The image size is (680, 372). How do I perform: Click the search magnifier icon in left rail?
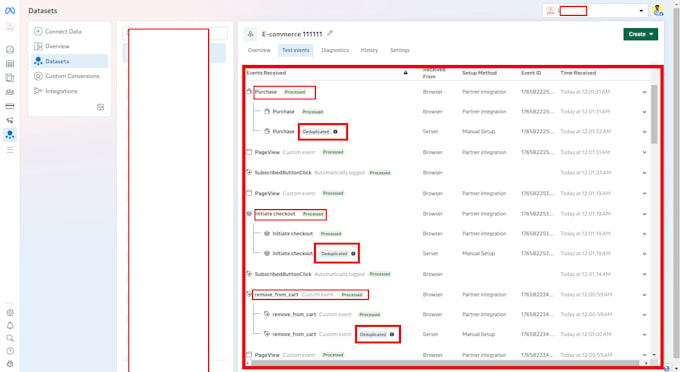tap(10, 338)
